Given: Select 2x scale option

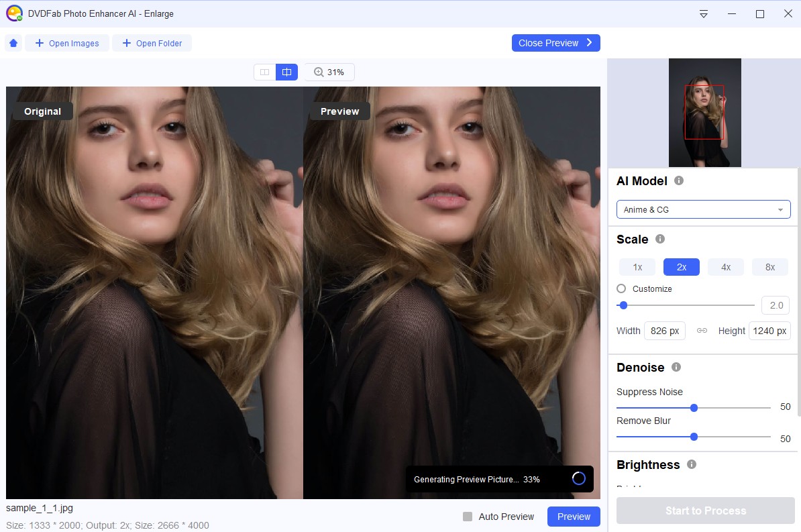Looking at the screenshot, I should click(682, 267).
